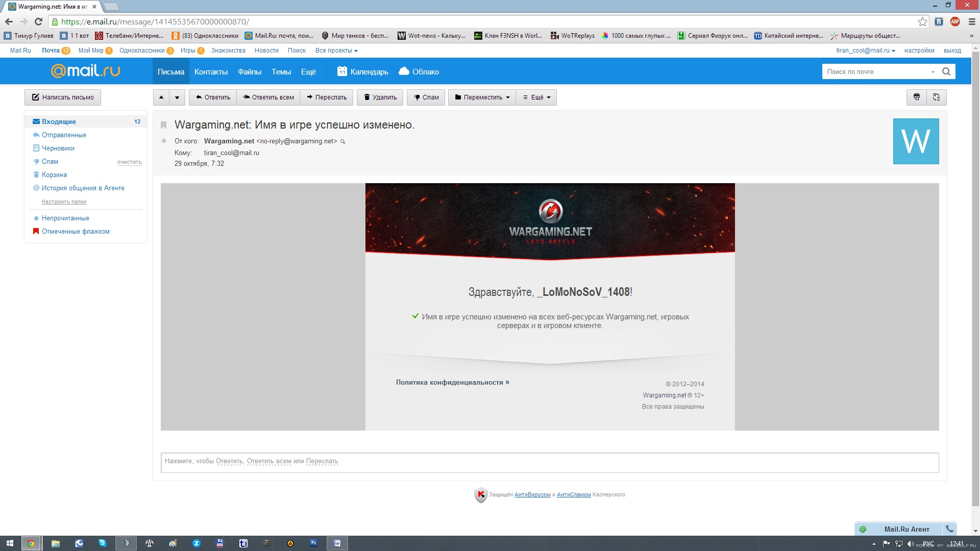Screen dimensions: 980x551
Task: Open Skype from the taskbar
Action: pyautogui.click(x=103, y=543)
